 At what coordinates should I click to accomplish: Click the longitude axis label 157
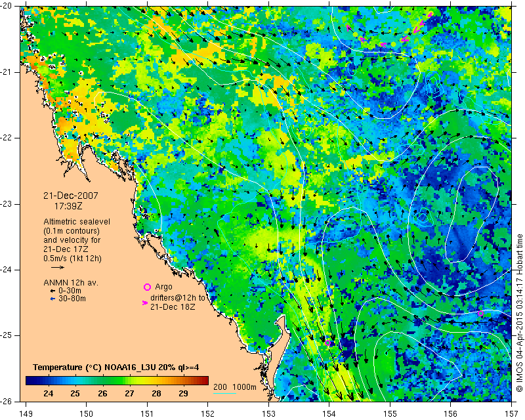tap(512, 414)
